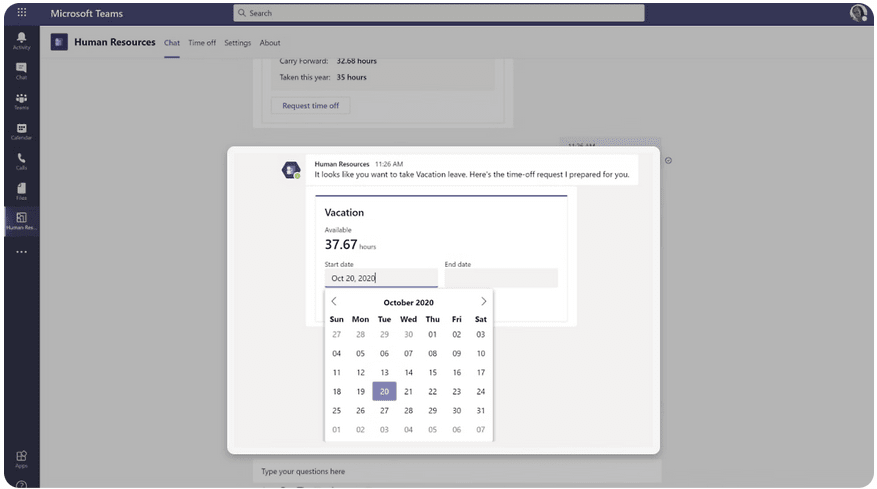Viewport: 877px width, 489px height.
Task: Open the profile avatar menu
Action: coord(858,12)
